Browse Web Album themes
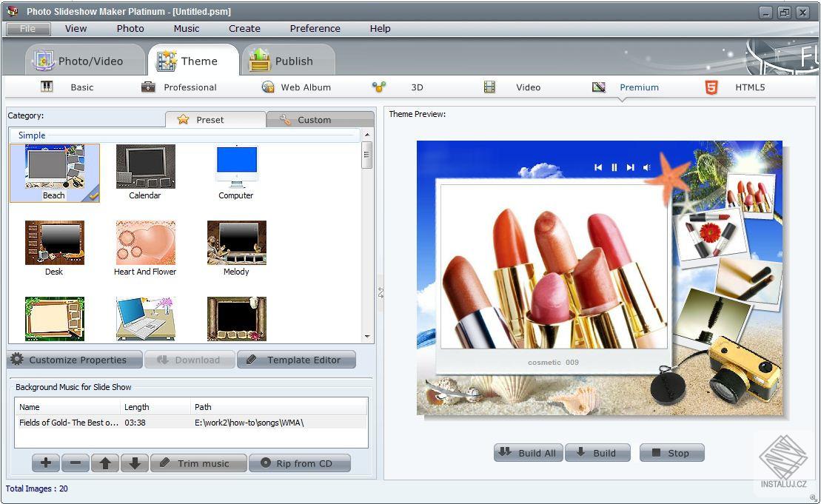821x504 pixels. (x=304, y=87)
